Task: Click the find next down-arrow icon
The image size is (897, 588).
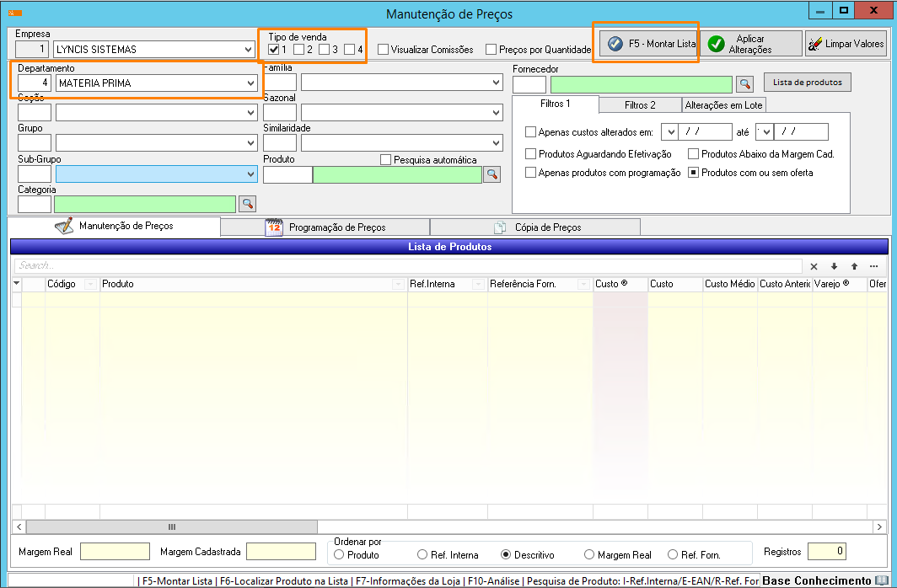Action: (834, 266)
